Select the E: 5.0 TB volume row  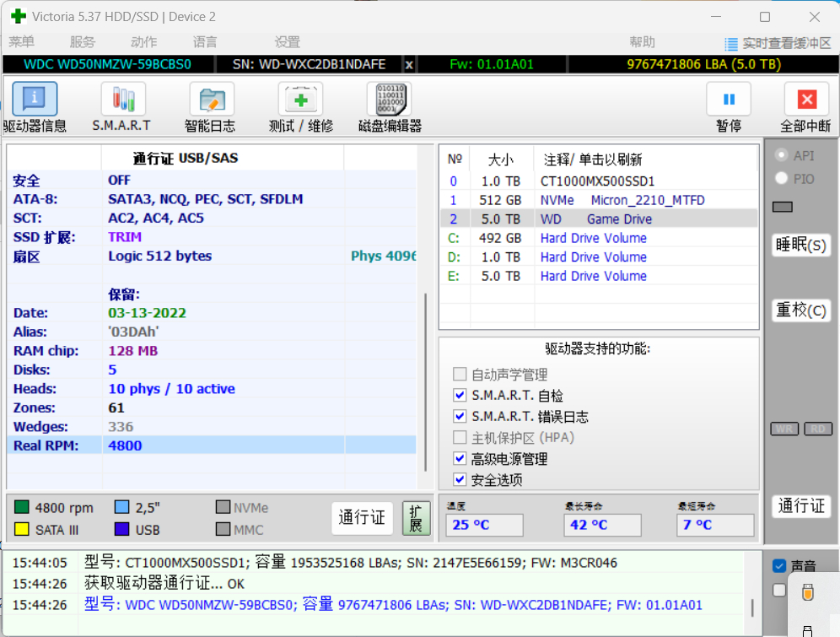coord(599,276)
